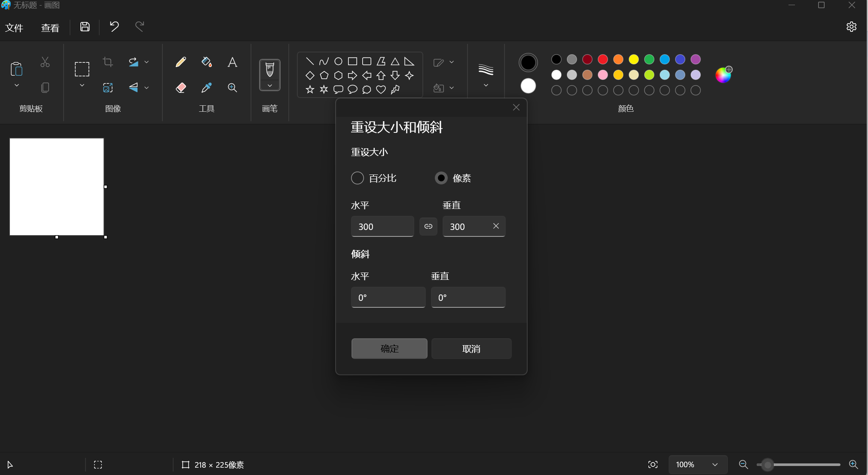Close the 重设大小和倾斜 dialog
The height and width of the screenshot is (475, 868).
pyautogui.click(x=516, y=107)
